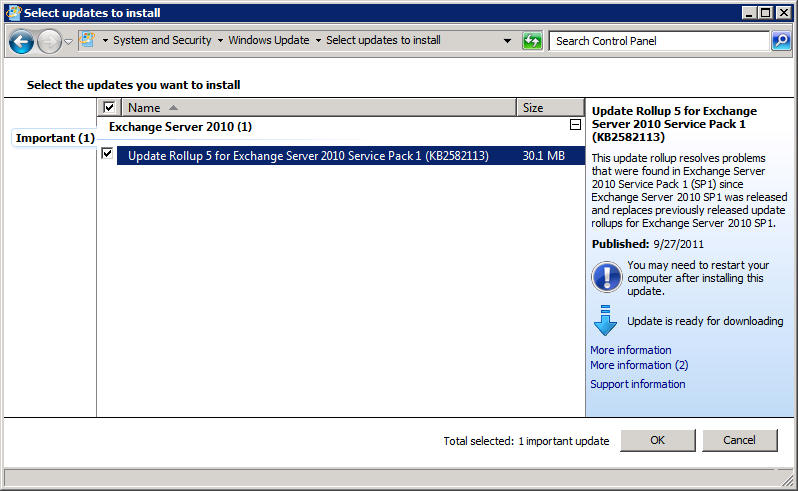Open dropdown arrow before Windows Update

pyautogui.click(x=220, y=40)
